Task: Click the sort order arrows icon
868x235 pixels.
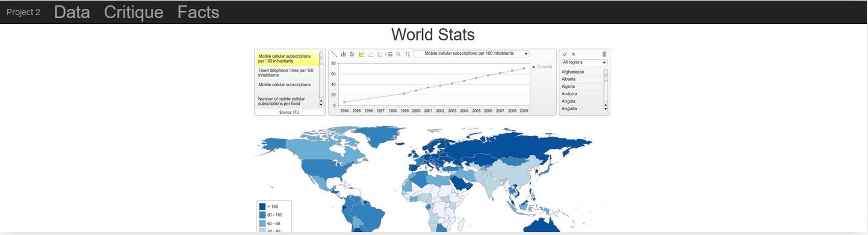Action: pos(408,54)
